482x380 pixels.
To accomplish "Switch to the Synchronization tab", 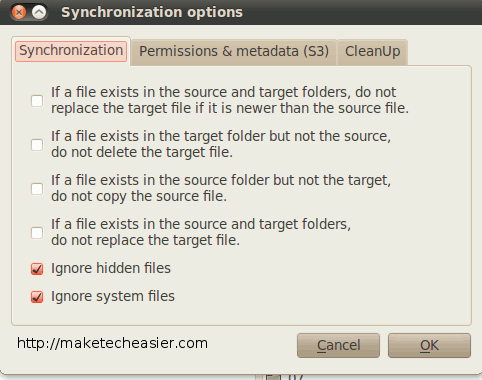I will (x=71, y=51).
